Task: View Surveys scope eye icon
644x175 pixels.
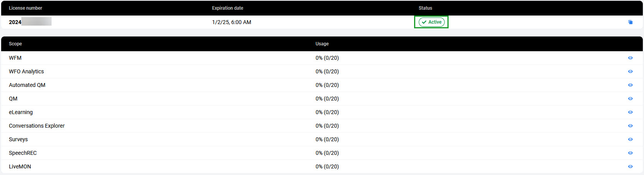Action: pos(630,139)
